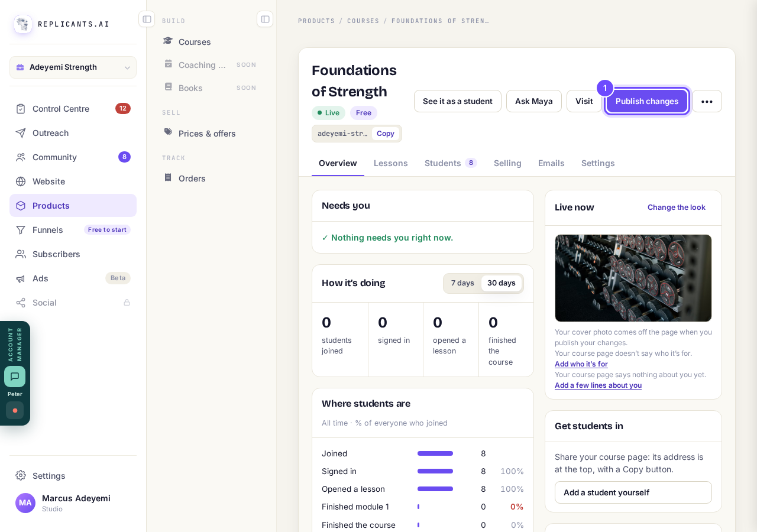757x532 pixels.
Task: Collapse the Build sub-sidebar panel icon
Action: (x=265, y=19)
